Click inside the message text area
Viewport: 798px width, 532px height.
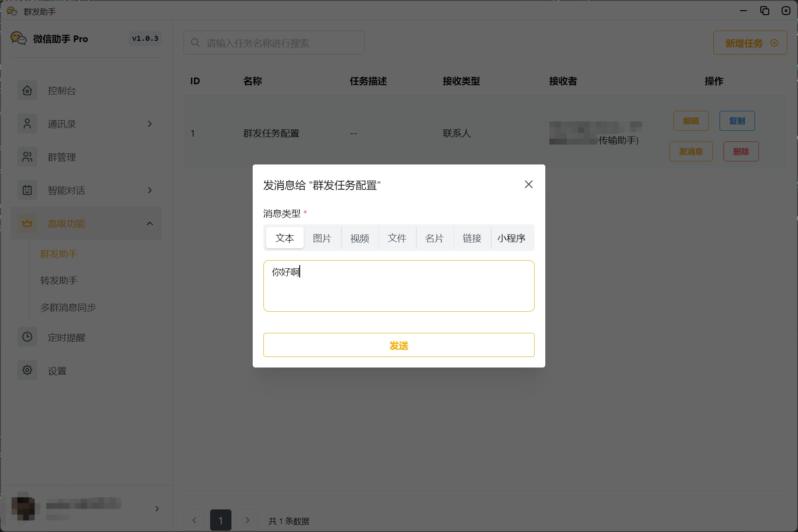399,286
